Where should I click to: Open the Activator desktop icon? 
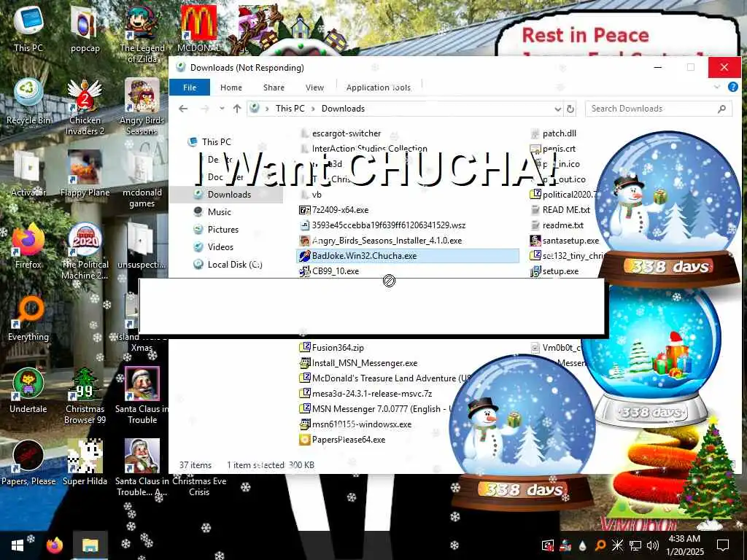[28, 174]
